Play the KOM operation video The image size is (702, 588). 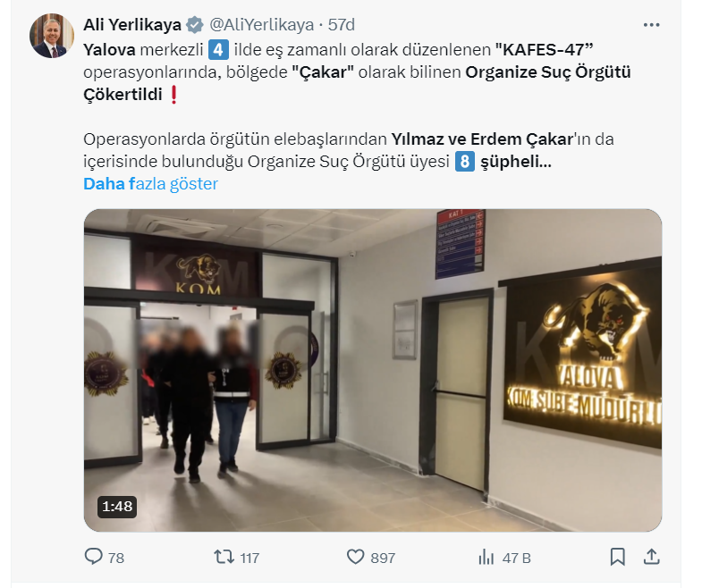pos(373,370)
